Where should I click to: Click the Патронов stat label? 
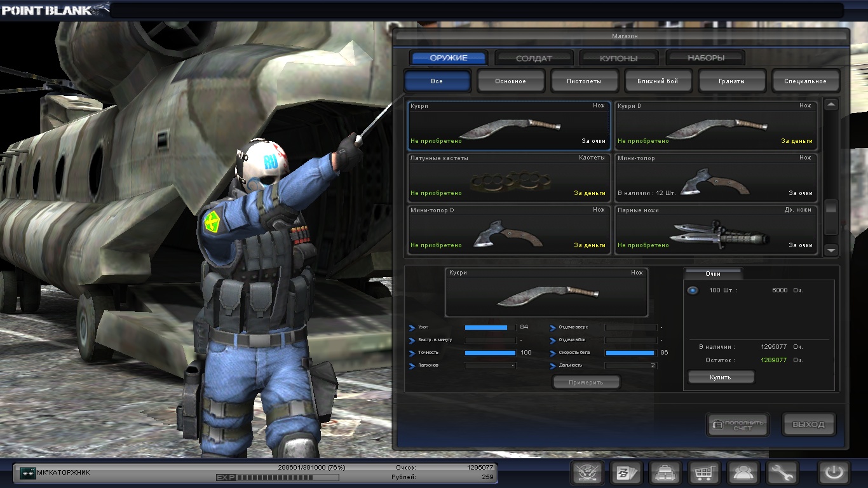pos(428,365)
